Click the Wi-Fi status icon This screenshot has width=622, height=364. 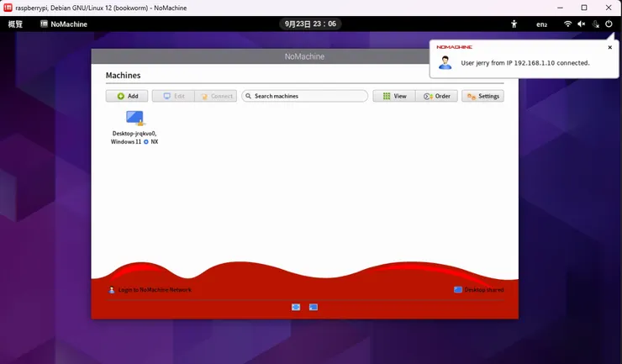coord(567,24)
